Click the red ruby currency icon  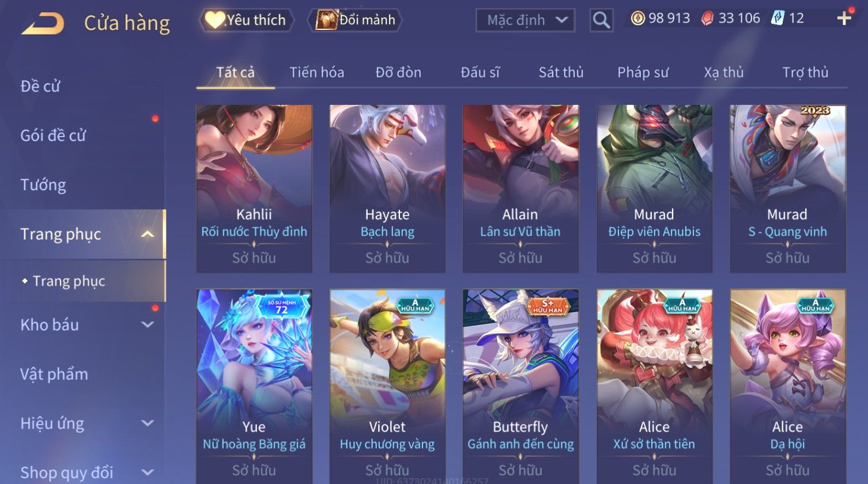(x=707, y=18)
